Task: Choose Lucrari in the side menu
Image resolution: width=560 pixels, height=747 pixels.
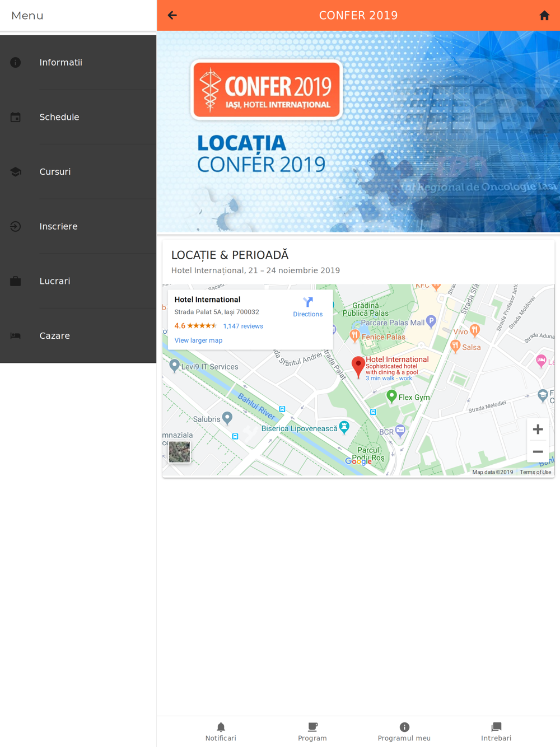Action: pyautogui.click(x=78, y=281)
